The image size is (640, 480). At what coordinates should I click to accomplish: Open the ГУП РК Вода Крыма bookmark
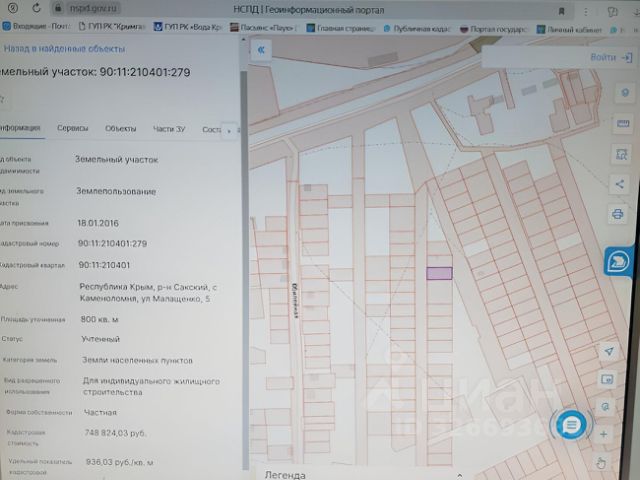(188, 27)
